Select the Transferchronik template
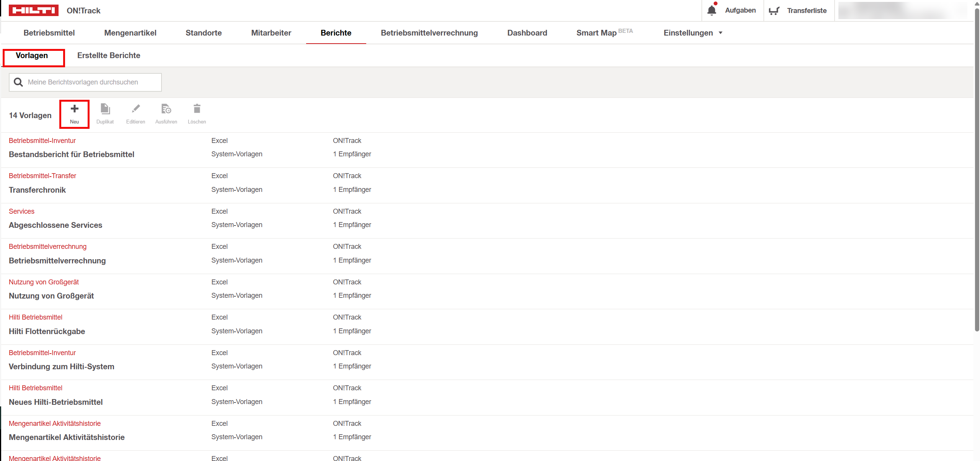980x461 pixels. click(x=37, y=190)
